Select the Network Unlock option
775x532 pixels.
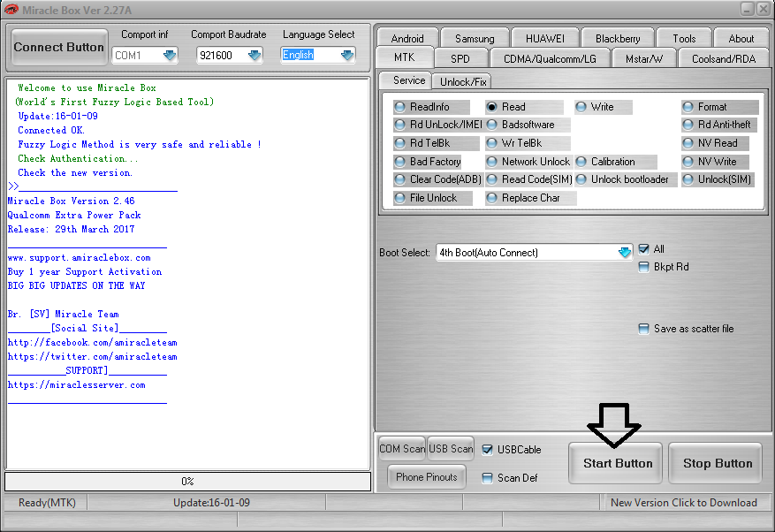tap(528, 162)
